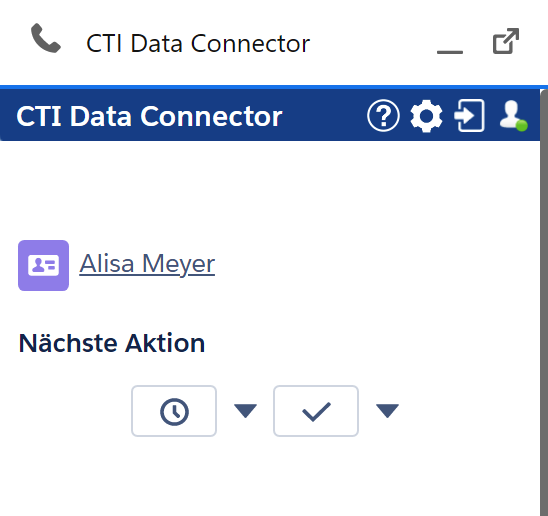This screenshot has height=516, width=548.
Task: Open the agent user status icon
Action: click(x=513, y=115)
